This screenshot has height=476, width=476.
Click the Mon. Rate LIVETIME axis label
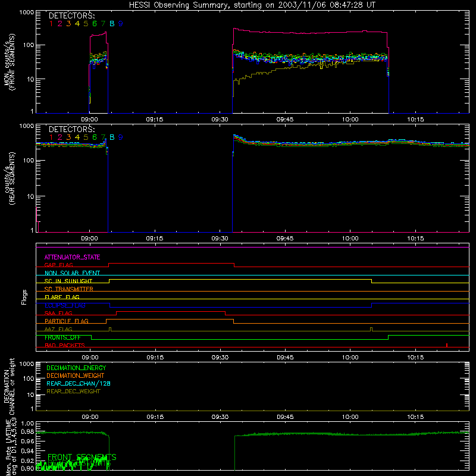10,447
